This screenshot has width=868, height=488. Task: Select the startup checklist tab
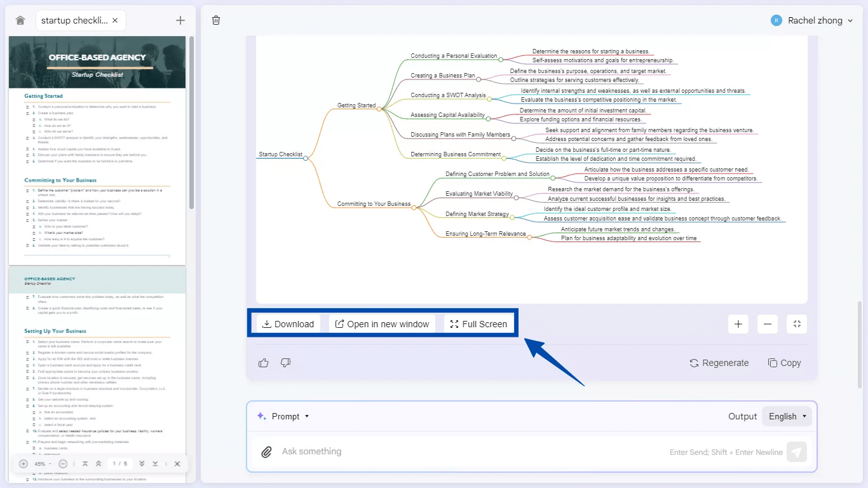76,20
